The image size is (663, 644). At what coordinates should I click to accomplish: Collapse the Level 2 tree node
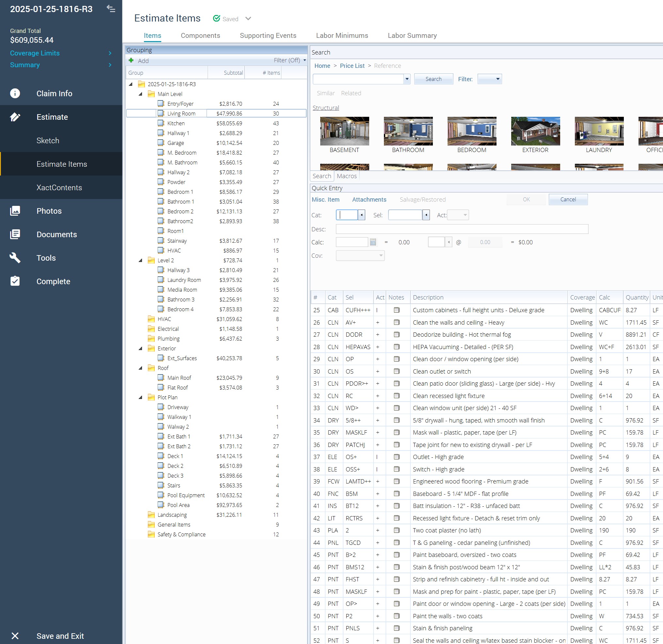tap(140, 260)
